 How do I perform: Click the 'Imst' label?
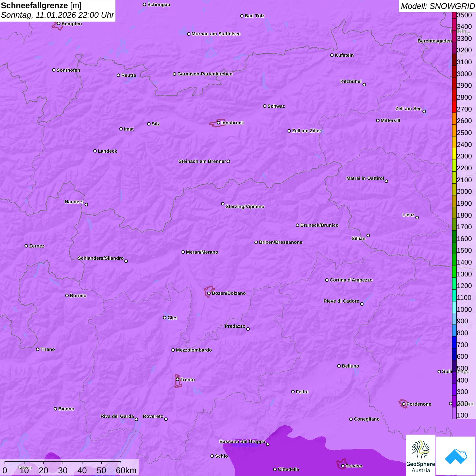coord(129,129)
